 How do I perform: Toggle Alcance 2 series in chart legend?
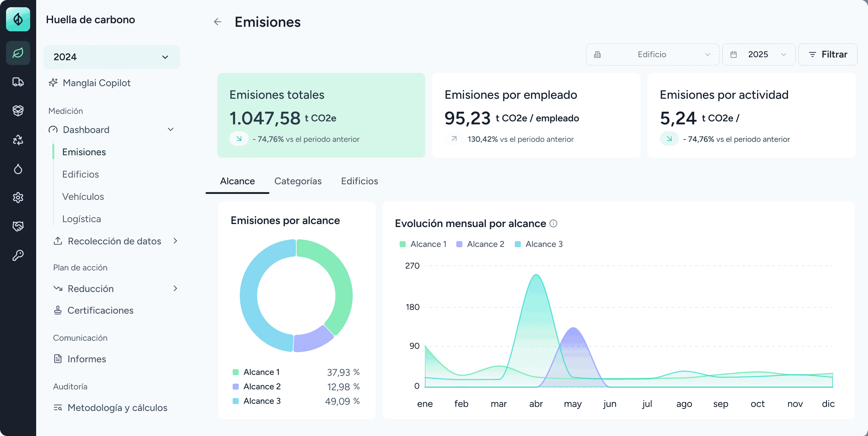(480, 244)
